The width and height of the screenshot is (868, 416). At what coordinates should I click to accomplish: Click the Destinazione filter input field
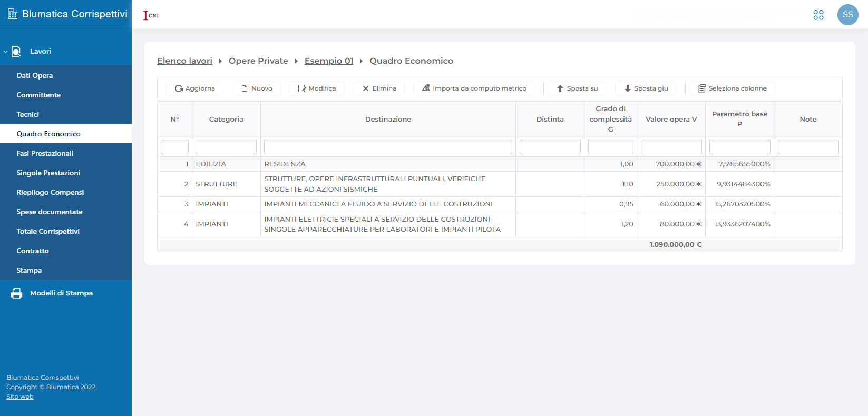pos(388,147)
